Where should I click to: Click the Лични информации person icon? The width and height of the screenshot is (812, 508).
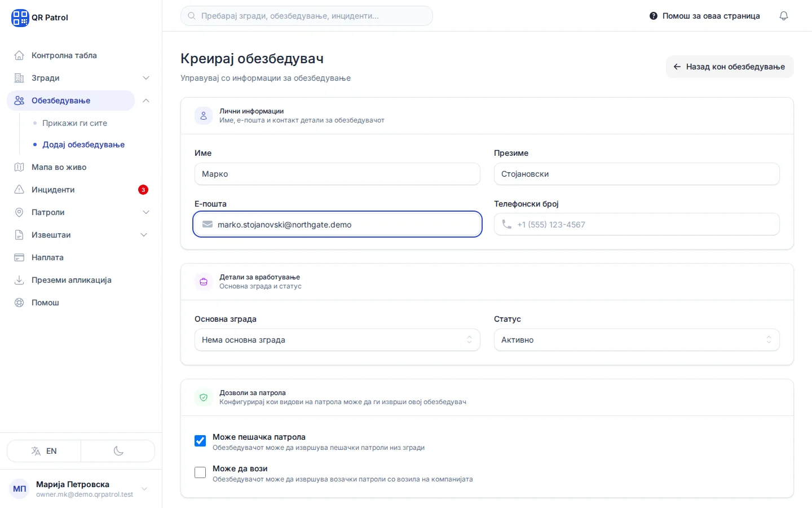204,116
